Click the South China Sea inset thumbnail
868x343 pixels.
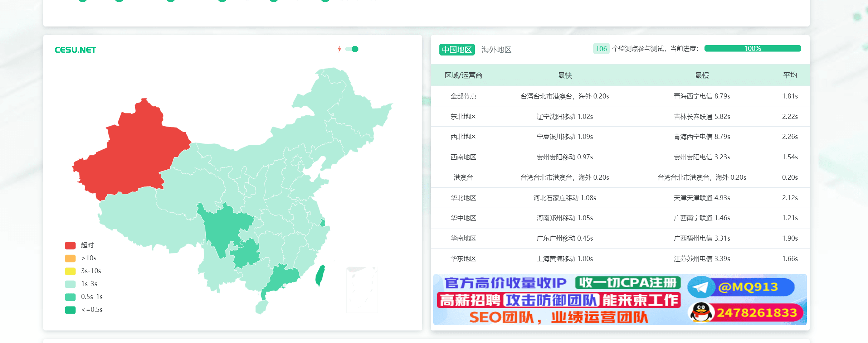tap(362, 289)
